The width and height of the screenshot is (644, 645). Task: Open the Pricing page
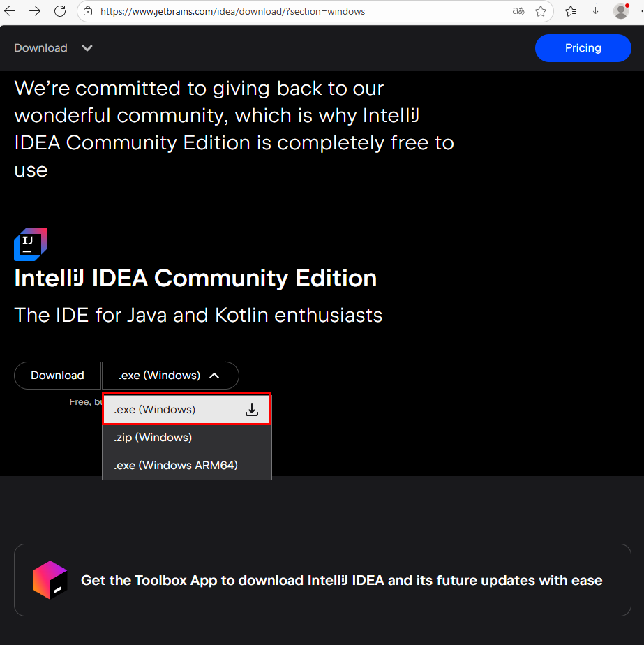pyautogui.click(x=583, y=48)
